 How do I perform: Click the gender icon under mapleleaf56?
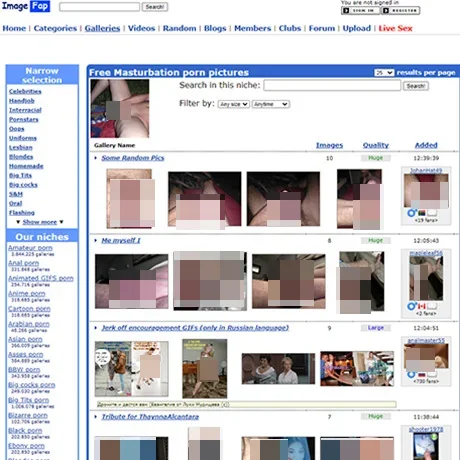pyautogui.click(x=412, y=306)
